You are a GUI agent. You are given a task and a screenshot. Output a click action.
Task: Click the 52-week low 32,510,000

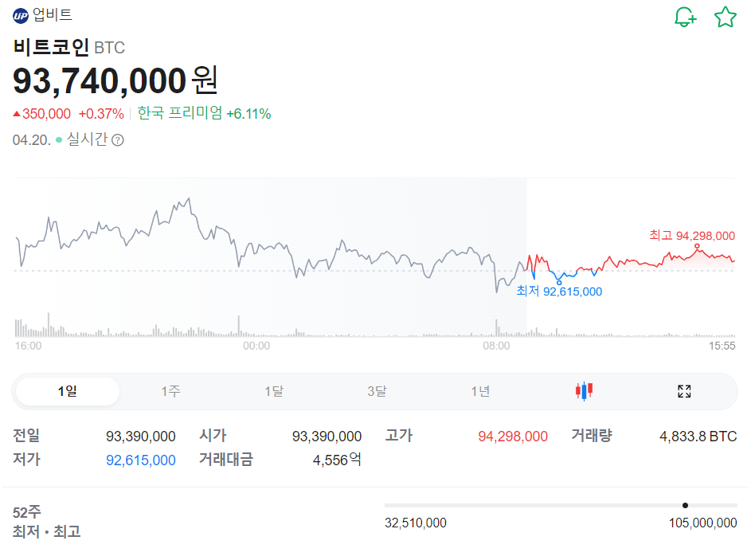tap(416, 523)
